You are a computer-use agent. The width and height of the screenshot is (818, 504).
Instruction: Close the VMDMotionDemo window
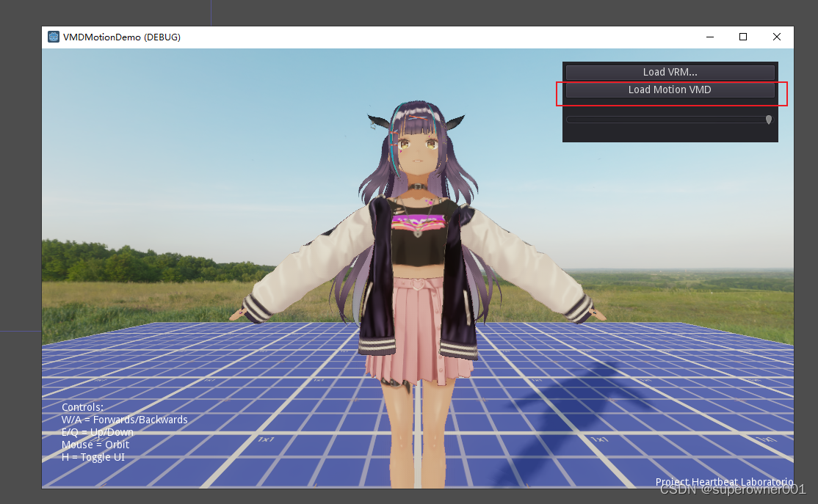tap(776, 36)
